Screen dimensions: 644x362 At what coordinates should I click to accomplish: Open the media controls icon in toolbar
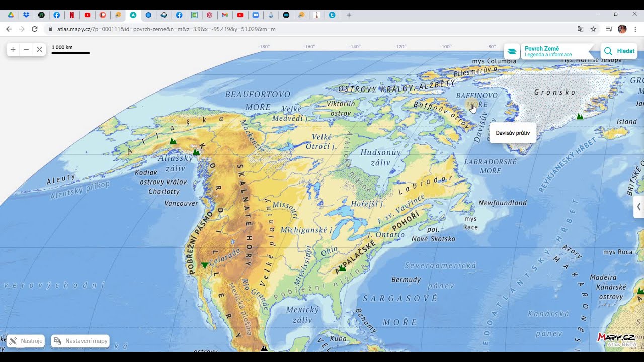pos(609,29)
